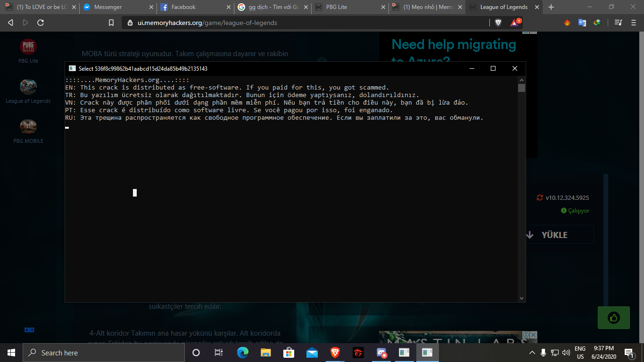The width and height of the screenshot is (644, 362).
Task: Select League of Legends sidebar game icon
Action: [28, 87]
